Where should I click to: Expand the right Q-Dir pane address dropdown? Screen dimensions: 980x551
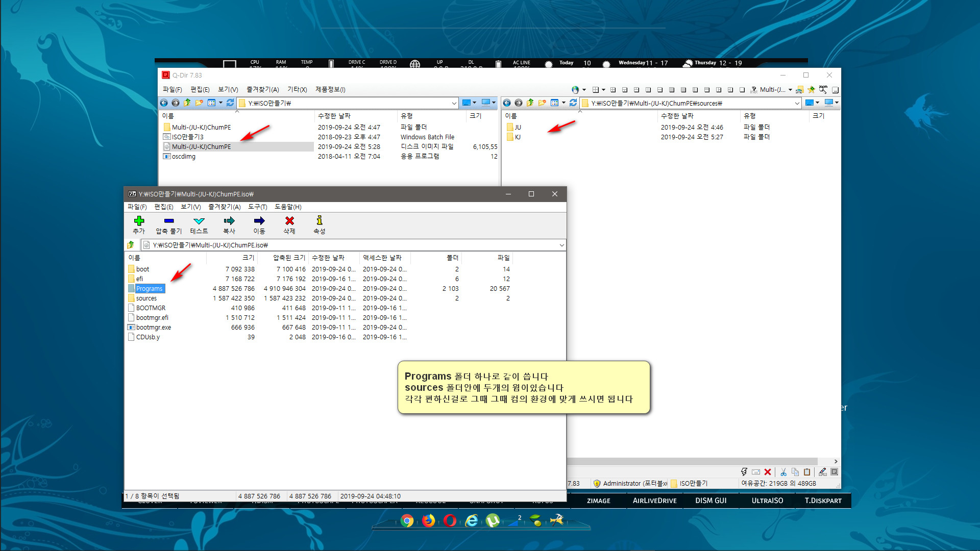click(797, 103)
